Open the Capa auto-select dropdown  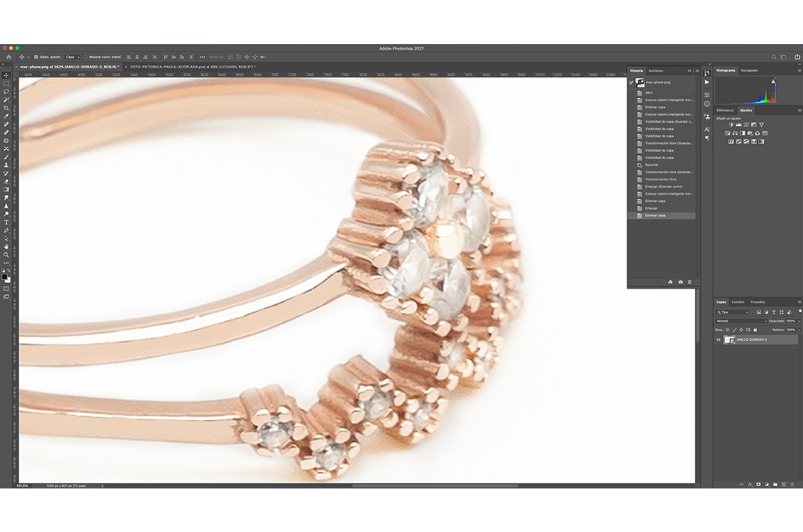tap(72, 57)
